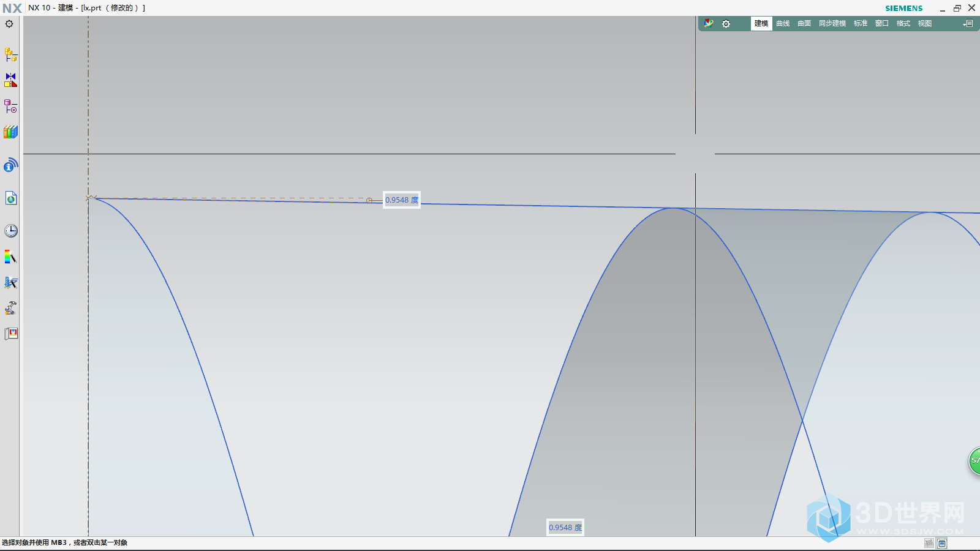Image resolution: width=980 pixels, height=551 pixels.
Task: Open the Process Studio icon
Action: [x=10, y=282]
